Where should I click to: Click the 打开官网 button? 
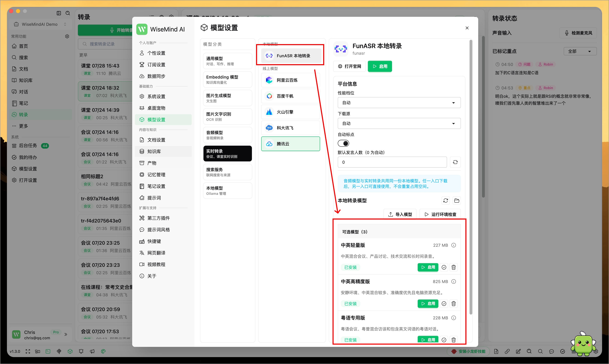[349, 66]
